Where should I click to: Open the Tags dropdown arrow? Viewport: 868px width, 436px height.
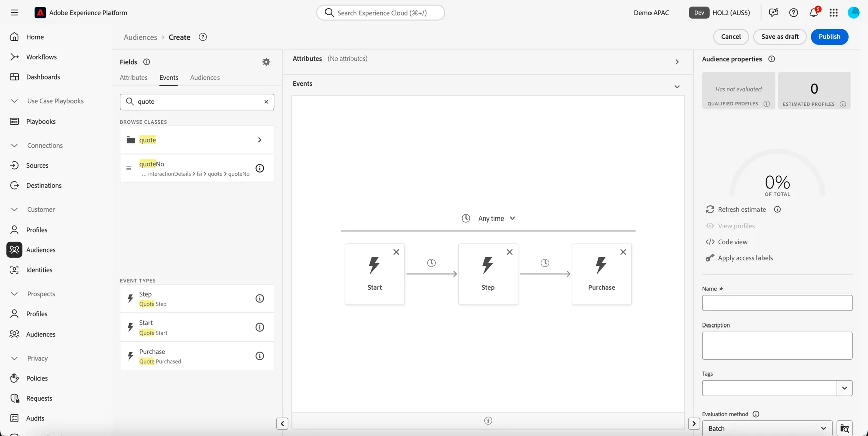[x=845, y=388]
